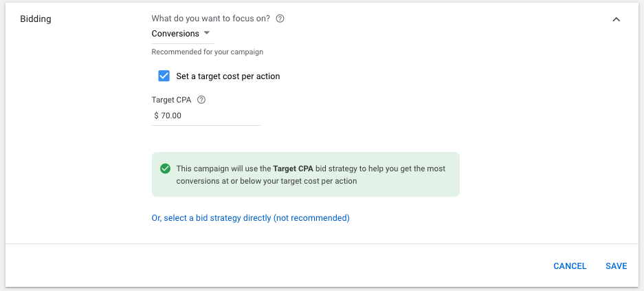Click the green bid strategy notification box
644x291 pixels.
click(x=306, y=174)
